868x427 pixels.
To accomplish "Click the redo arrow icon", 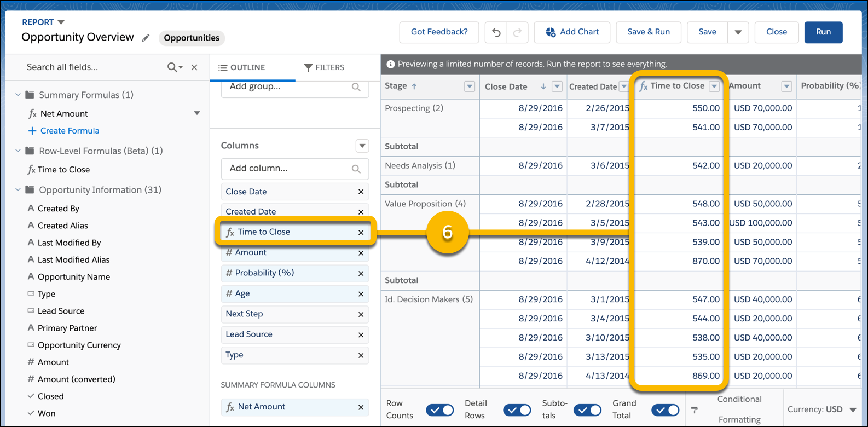I will coord(517,32).
